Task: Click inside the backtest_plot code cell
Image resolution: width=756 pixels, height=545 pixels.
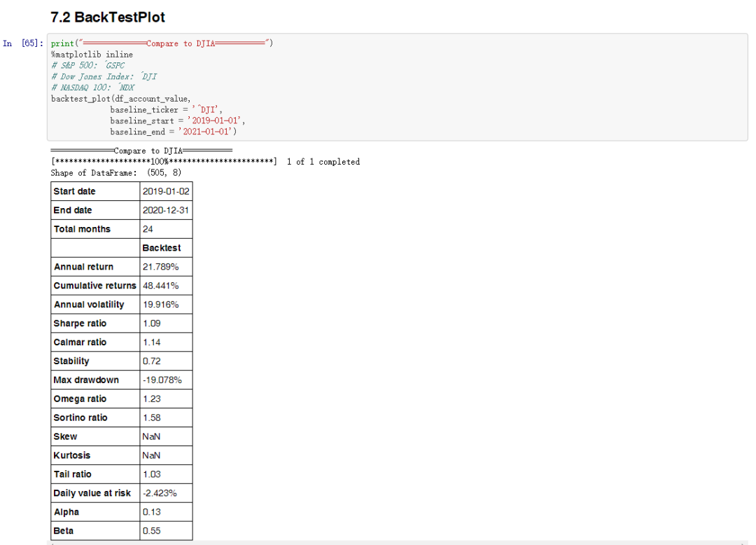Action: coord(398,88)
